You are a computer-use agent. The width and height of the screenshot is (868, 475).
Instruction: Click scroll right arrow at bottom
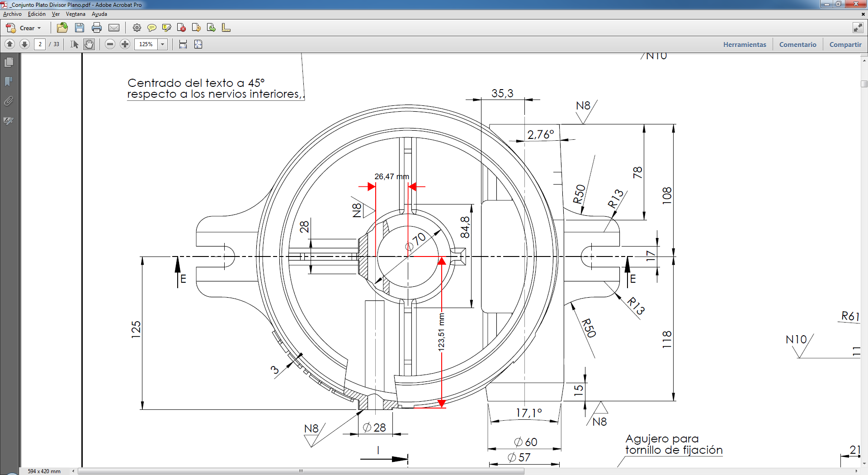click(856, 471)
